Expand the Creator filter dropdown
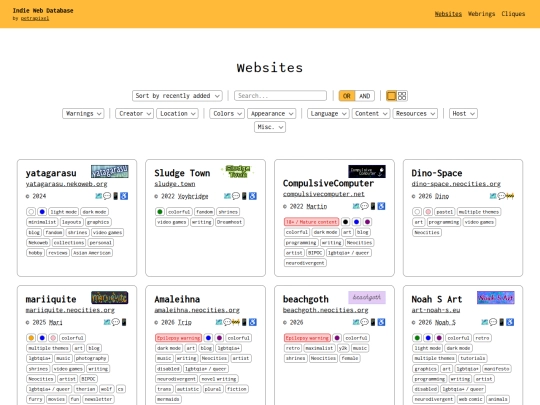 tap(134, 114)
